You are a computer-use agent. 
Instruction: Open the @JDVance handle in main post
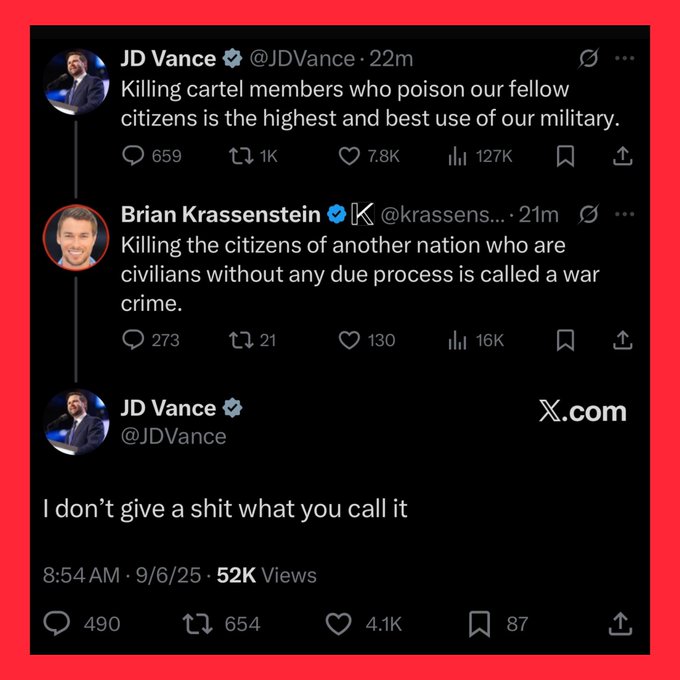pyautogui.click(x=173, y=436)
